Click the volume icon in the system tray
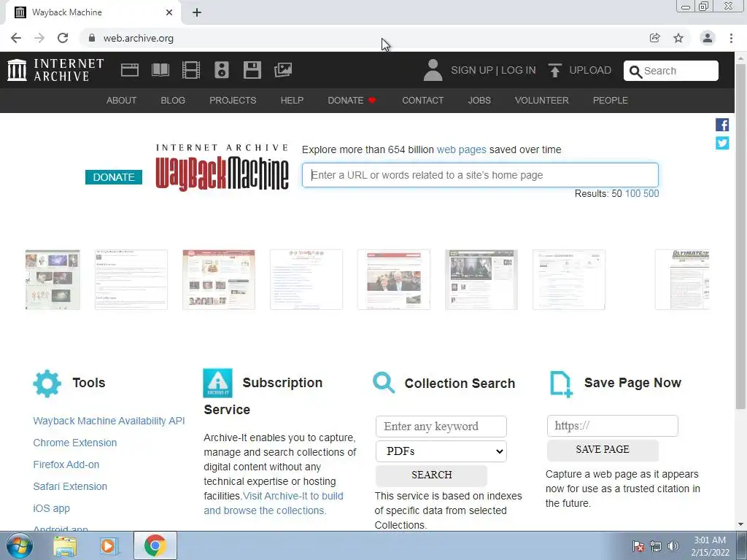This screenshot has height=560, width=747. [673, 546]
